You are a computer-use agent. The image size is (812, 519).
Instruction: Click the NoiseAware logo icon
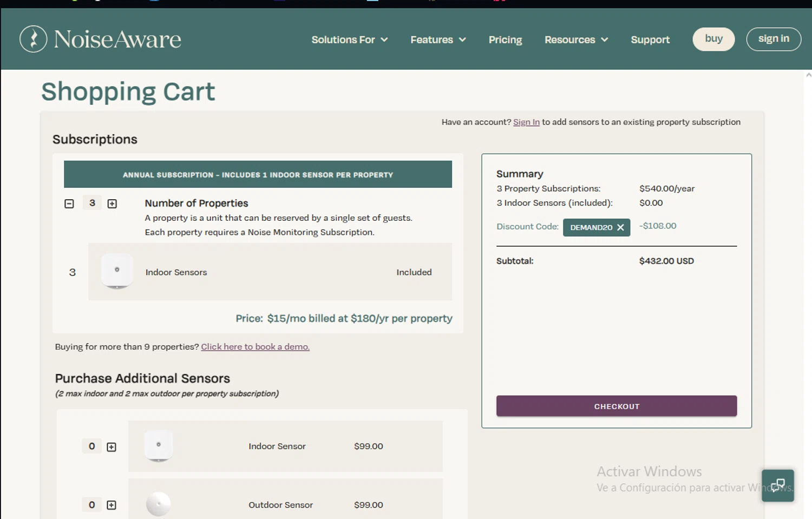tap(34, 39)
